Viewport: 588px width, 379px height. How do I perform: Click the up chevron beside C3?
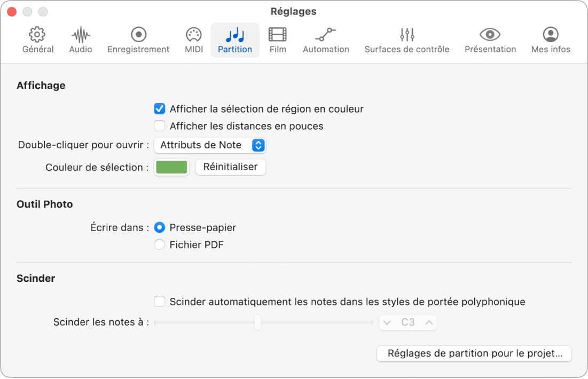point(429,322)
